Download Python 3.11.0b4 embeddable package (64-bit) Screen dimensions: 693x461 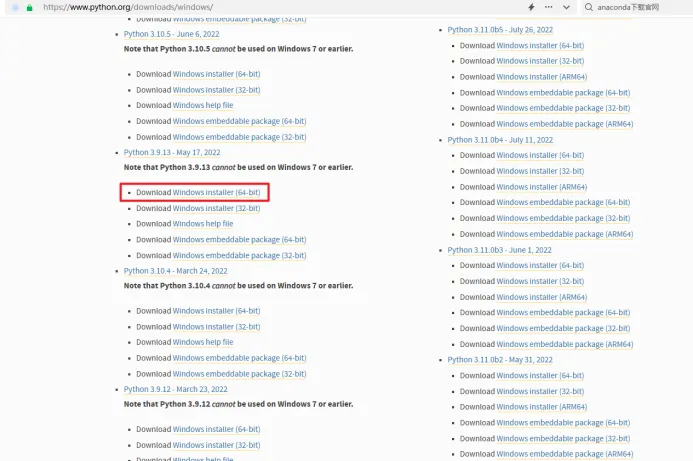pyautogui.click(x=563, y=202)
